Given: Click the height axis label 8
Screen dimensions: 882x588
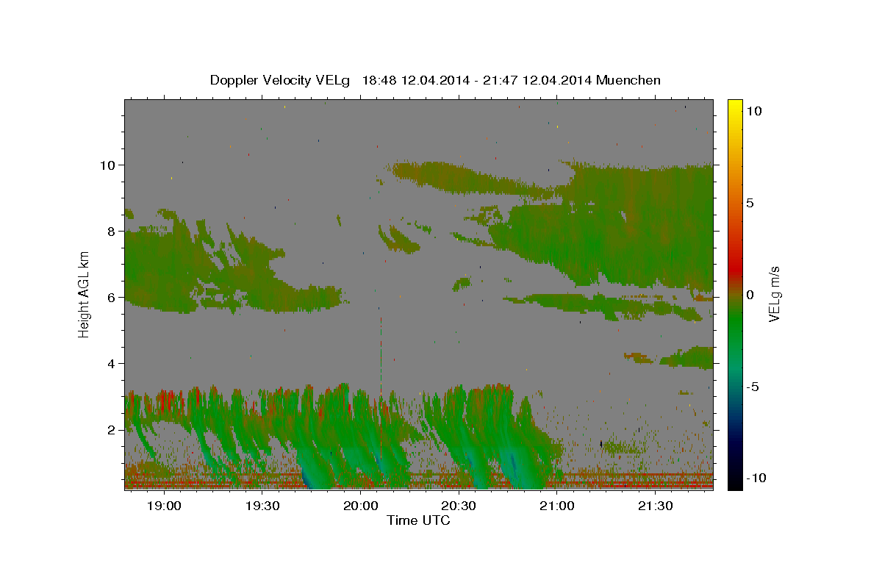Looking at the screenshot, I should tap(112, 231).
